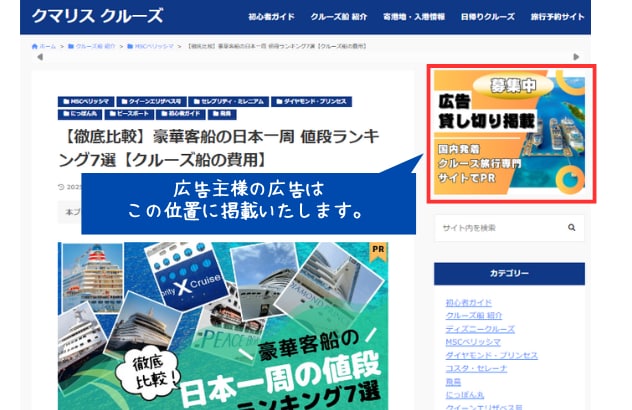Open the 日帰りクルーズ menu item

point(488,17)
